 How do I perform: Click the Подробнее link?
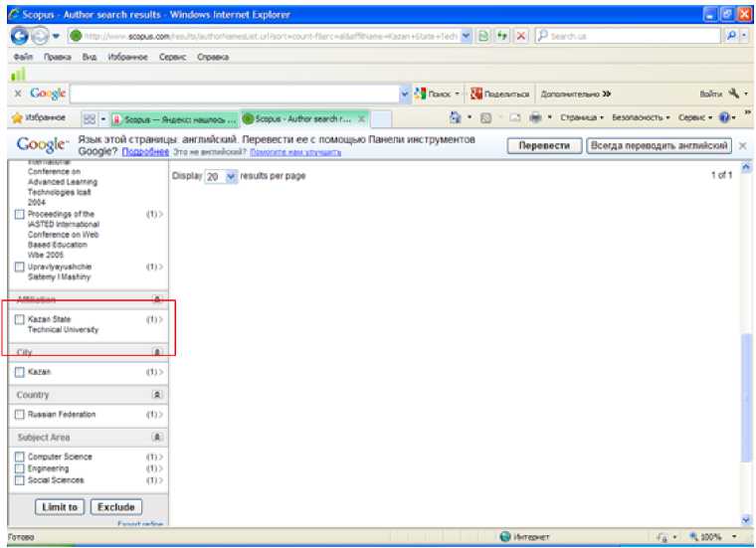145,152
